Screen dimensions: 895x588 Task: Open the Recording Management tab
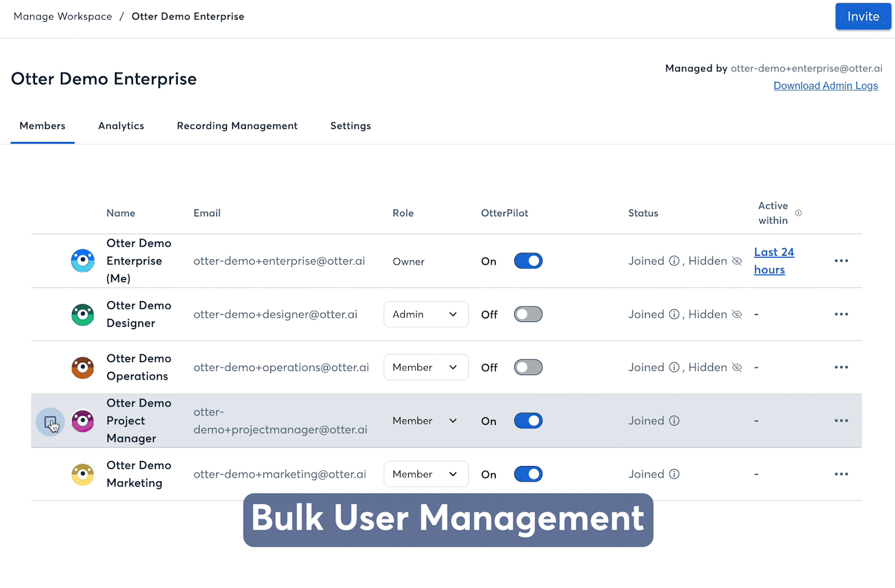click(x=237, y=126)
